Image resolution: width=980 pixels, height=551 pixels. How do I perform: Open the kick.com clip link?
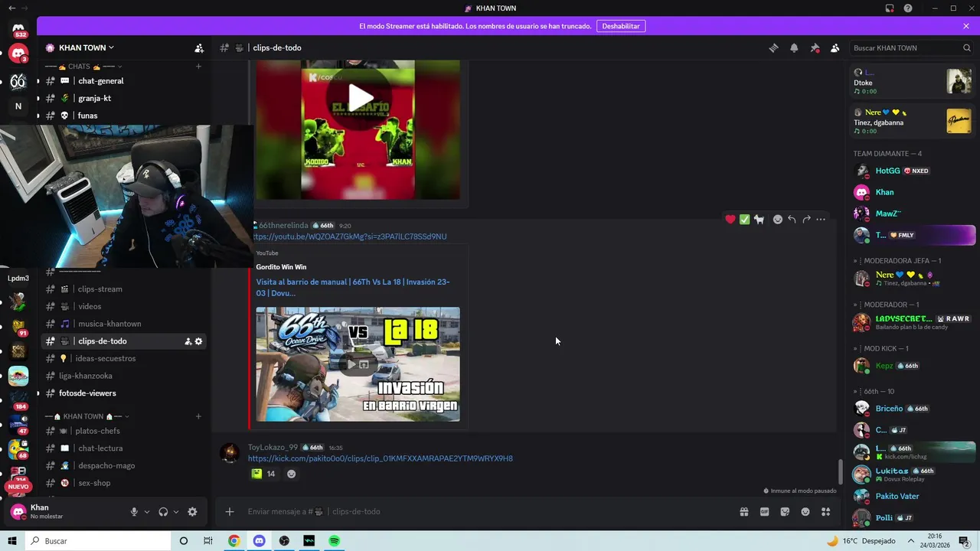(381, 458)
